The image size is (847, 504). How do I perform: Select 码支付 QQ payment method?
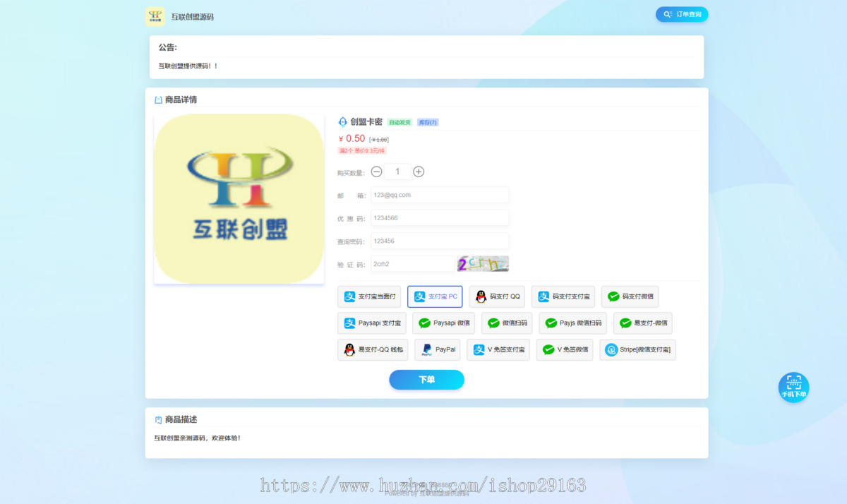497,296
